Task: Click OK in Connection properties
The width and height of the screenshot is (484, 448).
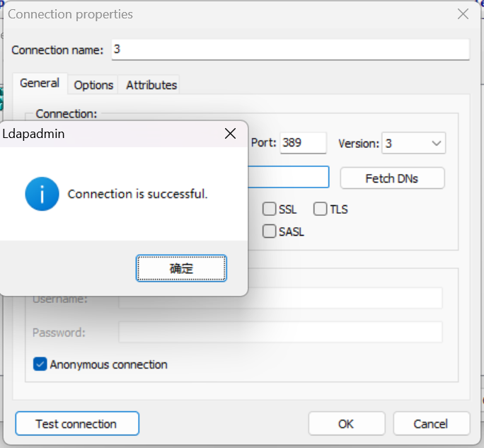Action: 347,424
